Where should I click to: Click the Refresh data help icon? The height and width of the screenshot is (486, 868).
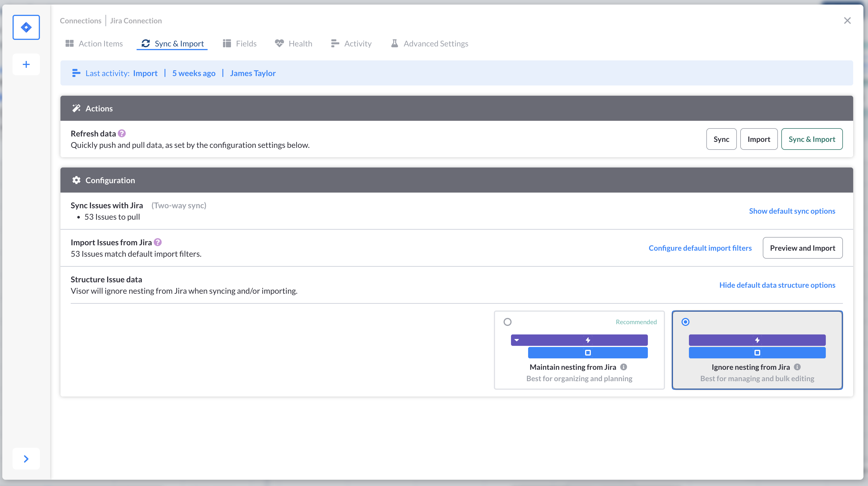tap(122, 134)
